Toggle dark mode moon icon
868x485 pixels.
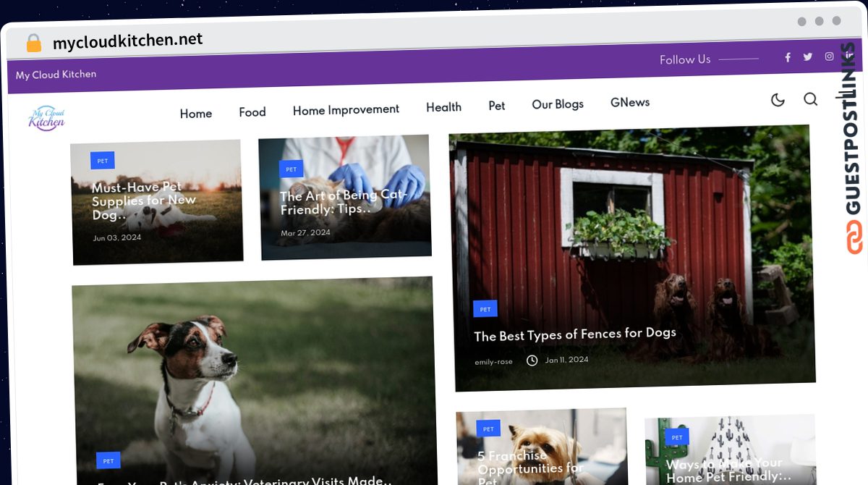click(x=778, y=100)
